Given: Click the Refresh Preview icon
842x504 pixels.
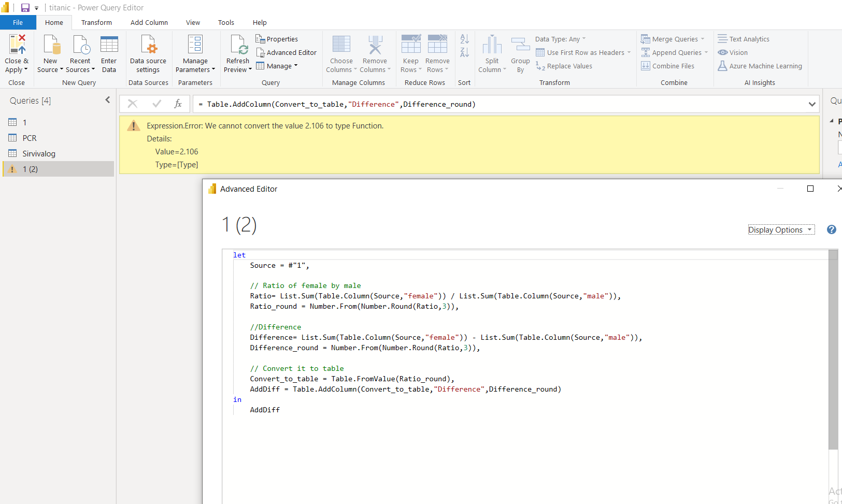Looking at the screenshot, I should click(x=239, y=45).
